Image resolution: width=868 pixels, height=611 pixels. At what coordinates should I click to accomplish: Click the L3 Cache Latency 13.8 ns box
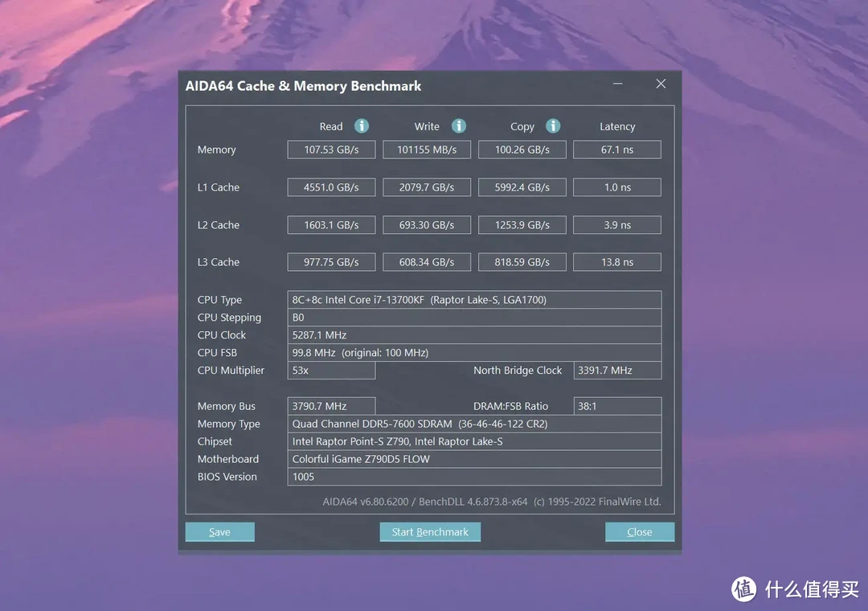coord(616,262)
